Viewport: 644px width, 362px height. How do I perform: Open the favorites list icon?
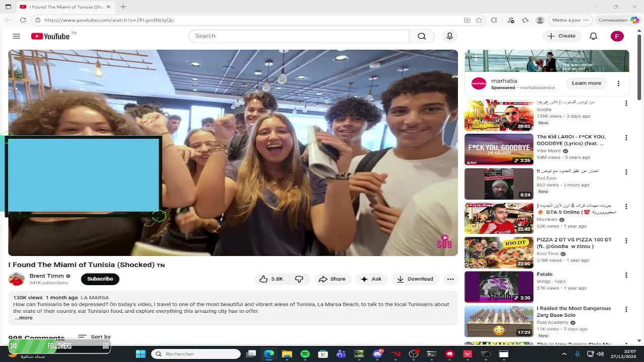525,20
